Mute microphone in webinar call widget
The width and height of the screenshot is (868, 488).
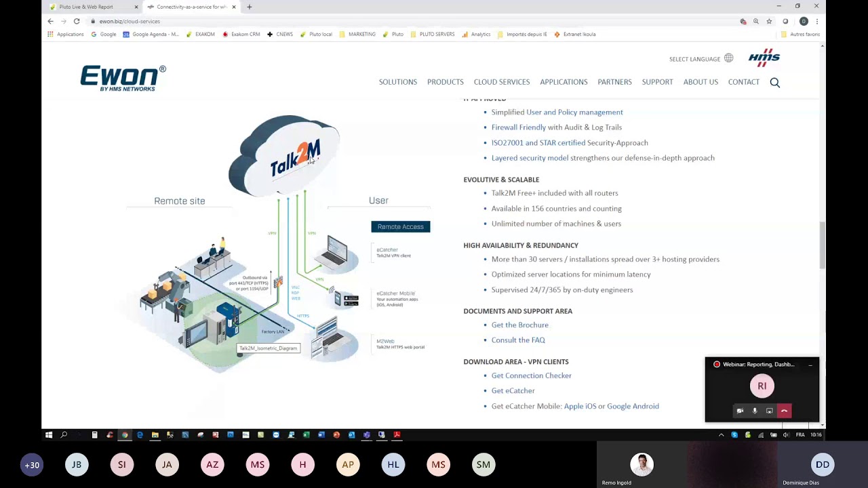click(x=755, y=411)
